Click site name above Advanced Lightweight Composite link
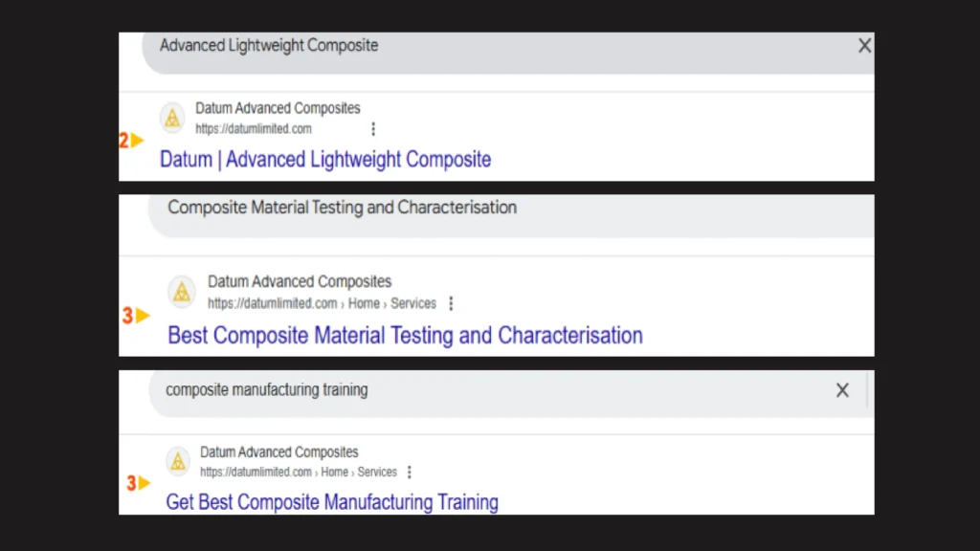980x551 pixels. pos(278,108)
